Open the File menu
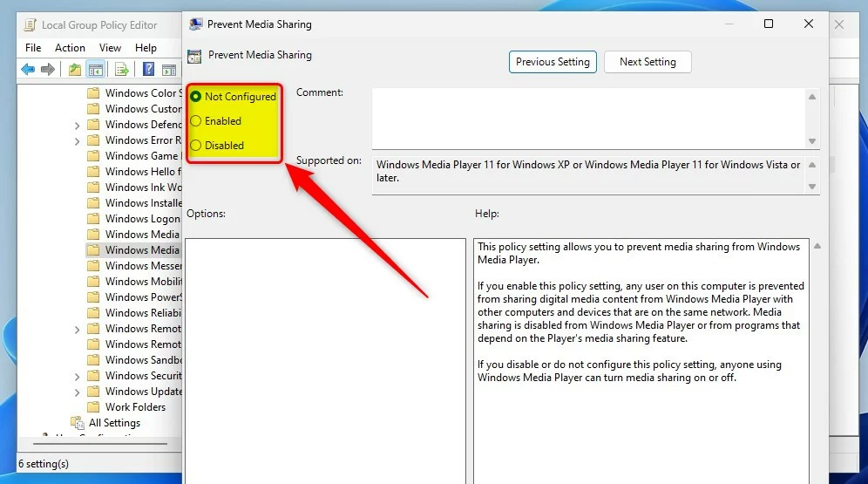The height and width of the screenshot is (484, 868). tap(33, 48)
